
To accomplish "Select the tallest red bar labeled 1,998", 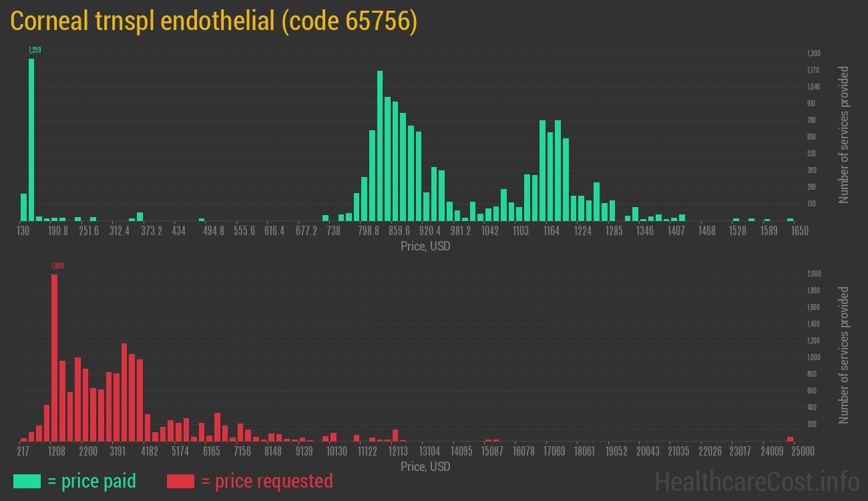I will click(x=55, y=357).
